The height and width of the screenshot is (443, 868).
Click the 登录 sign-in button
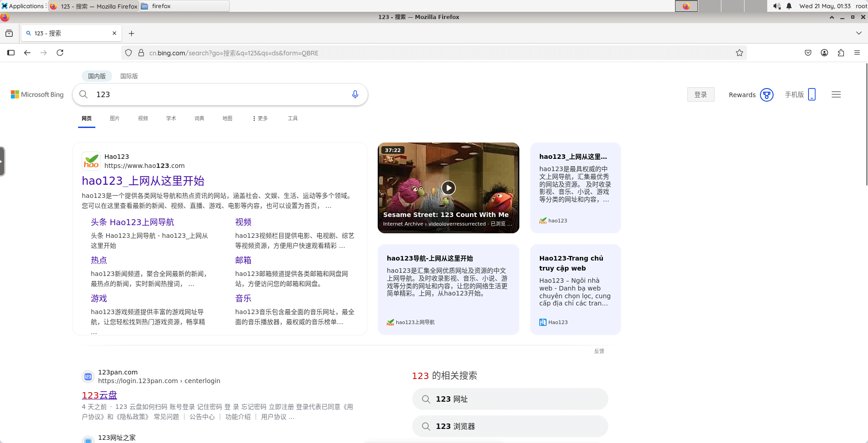tap(700, 94)
